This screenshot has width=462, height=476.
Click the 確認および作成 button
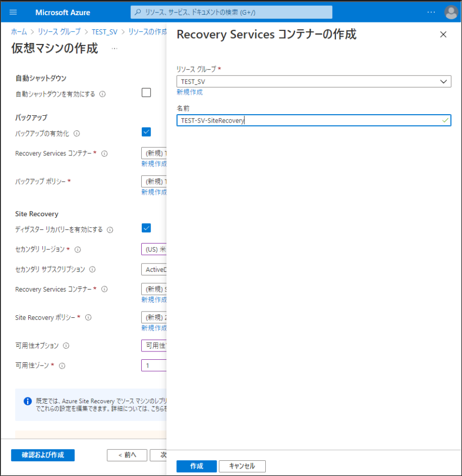pyautogui.click(x=43, y=455)
